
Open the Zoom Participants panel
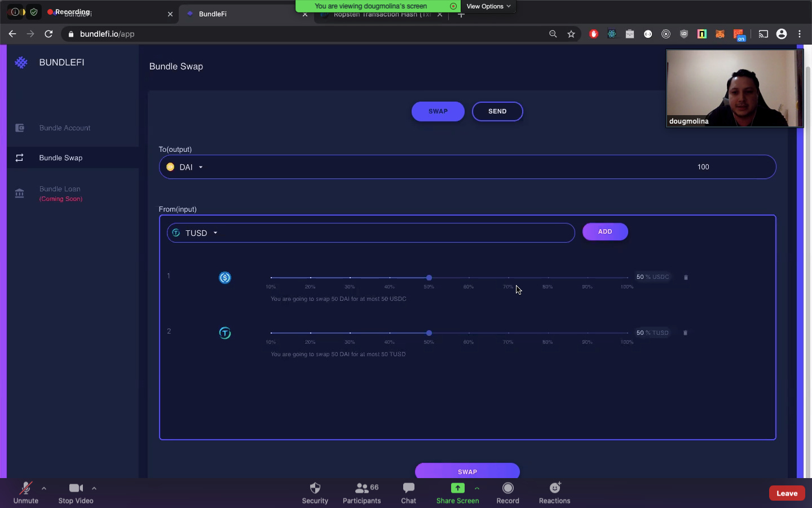362,493
